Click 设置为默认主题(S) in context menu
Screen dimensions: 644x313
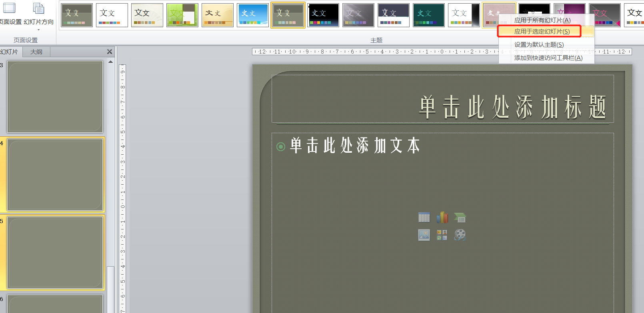coord(539,44)
